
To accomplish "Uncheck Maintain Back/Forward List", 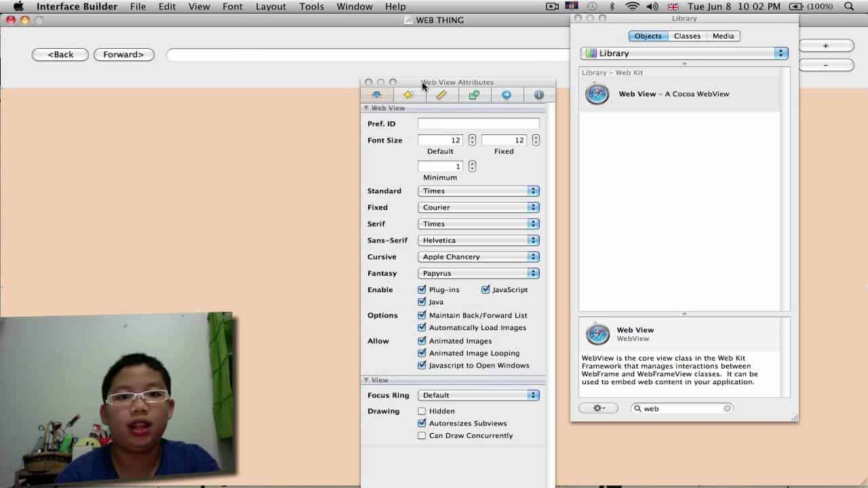I will pos(422,315).
